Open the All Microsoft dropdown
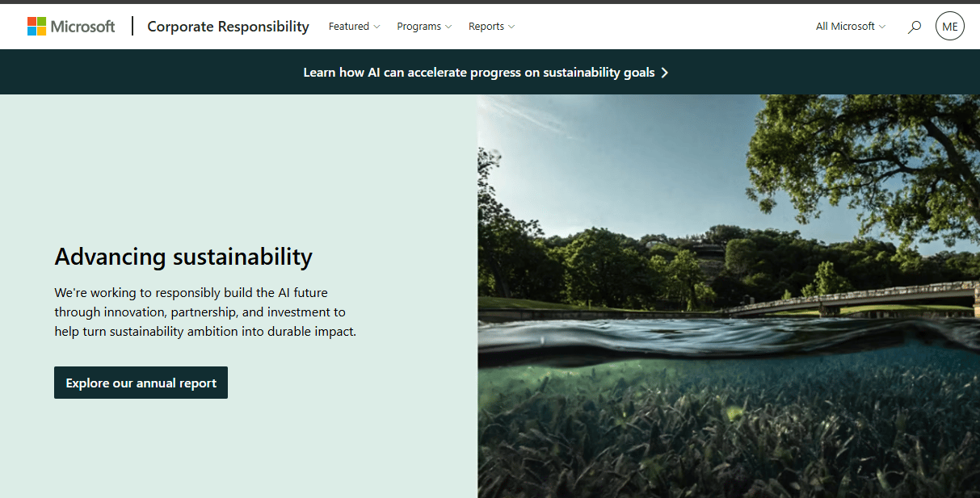 point(851,27)
